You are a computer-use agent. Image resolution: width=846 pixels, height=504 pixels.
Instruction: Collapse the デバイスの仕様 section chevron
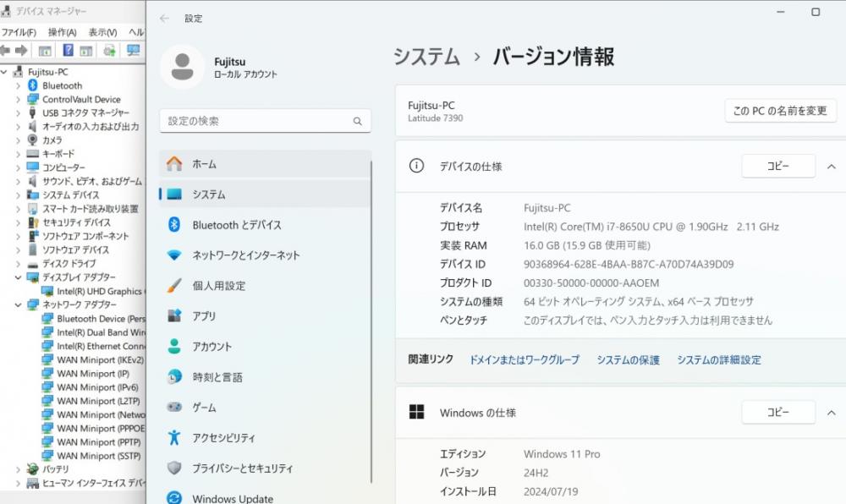tap(832, 167)
